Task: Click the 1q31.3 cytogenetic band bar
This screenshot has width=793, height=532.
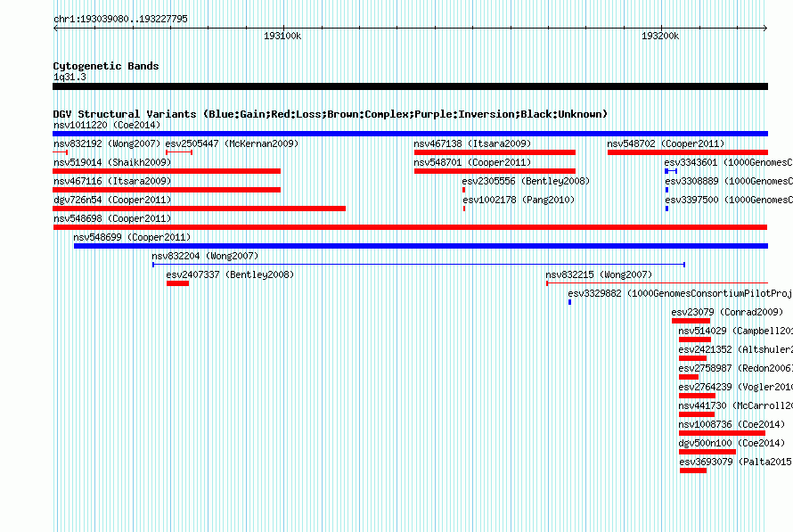Action: [x=410, y=86]
